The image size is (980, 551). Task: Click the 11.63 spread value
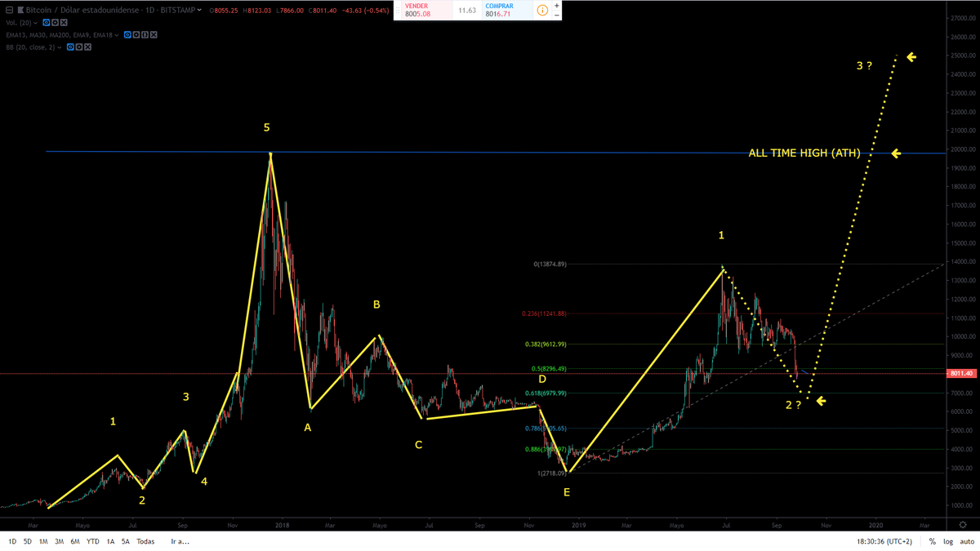(467, 11)
